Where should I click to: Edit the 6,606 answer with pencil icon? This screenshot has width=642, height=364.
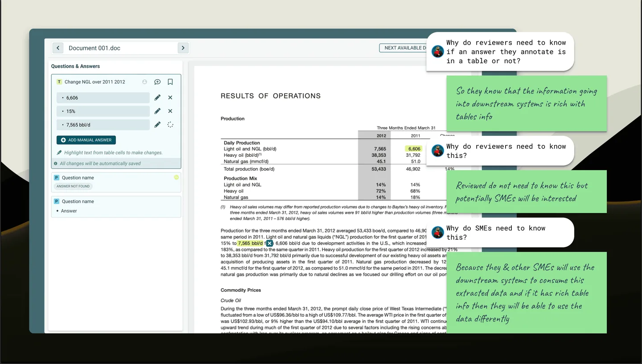coord(157,98)
